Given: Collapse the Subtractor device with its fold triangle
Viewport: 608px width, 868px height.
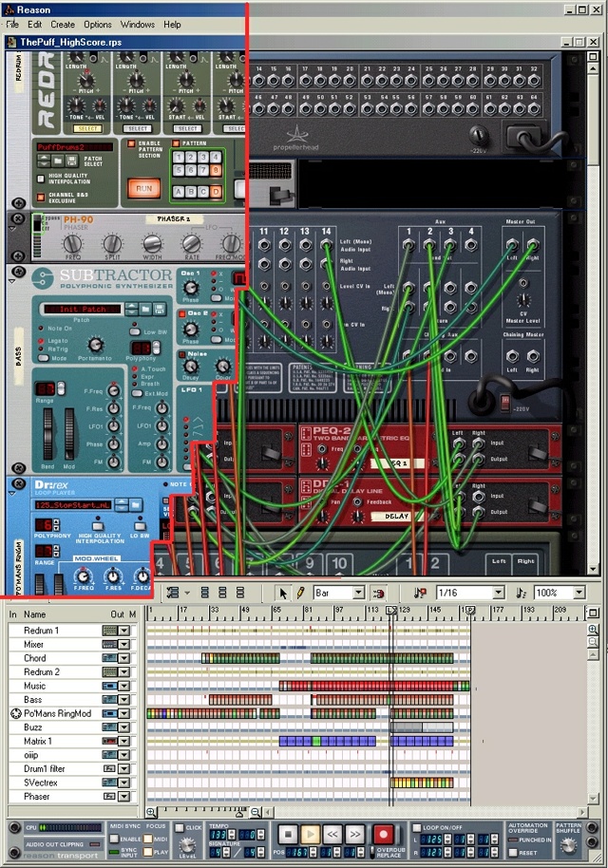Looking at the screenshot, I should click(12, 281).
